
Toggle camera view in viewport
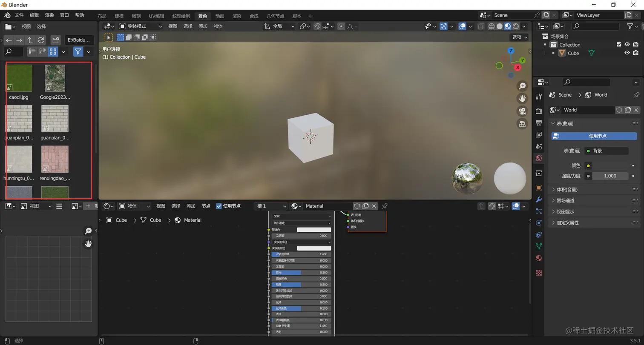[522, 111]
